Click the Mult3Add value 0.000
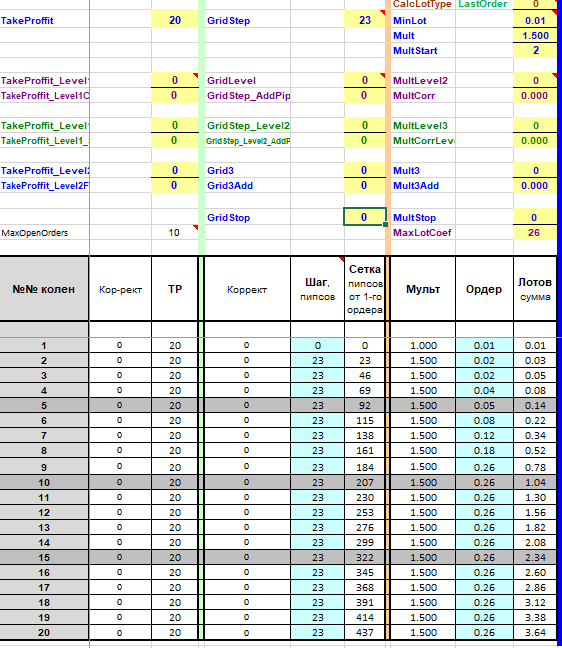 [x=535, y=186]
